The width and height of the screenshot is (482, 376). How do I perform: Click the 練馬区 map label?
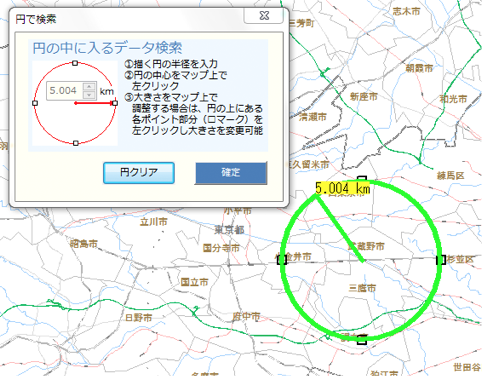[451, 175]
